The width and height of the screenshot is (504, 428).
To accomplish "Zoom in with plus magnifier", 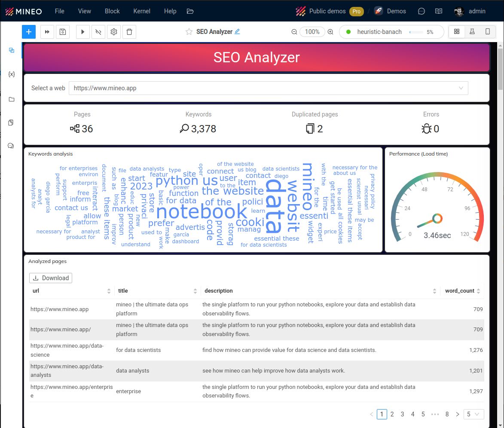I will pos(330,32).
